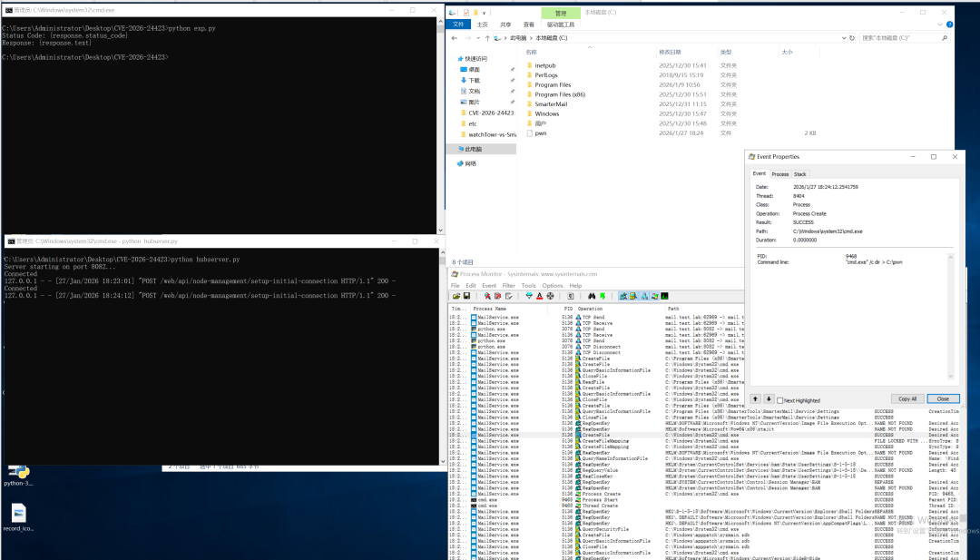Click the Include Process target crosshair icon

coord(550,296)
